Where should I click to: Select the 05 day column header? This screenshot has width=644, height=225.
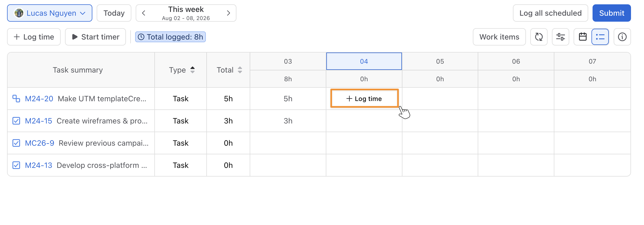[x=440, y=61]
